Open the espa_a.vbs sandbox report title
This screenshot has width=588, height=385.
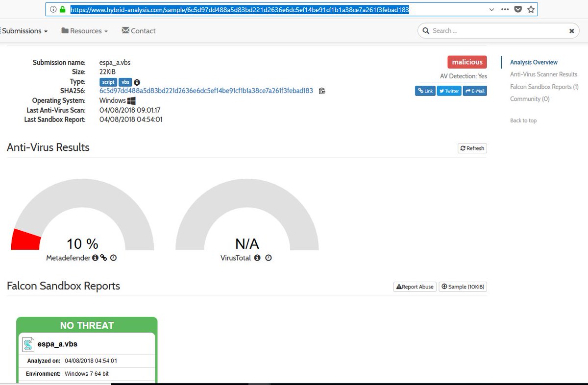(57, 344)
